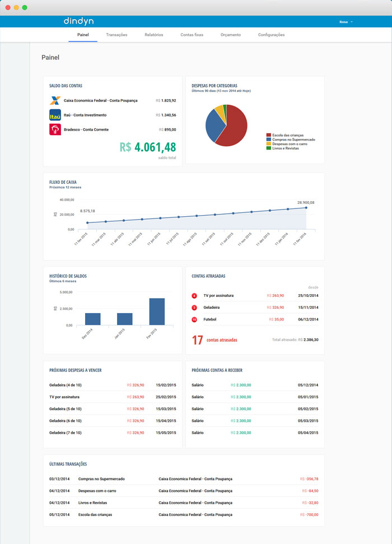Click the Bradesco bank logo icon
392x544 pixels.
[x=55, y=129]
